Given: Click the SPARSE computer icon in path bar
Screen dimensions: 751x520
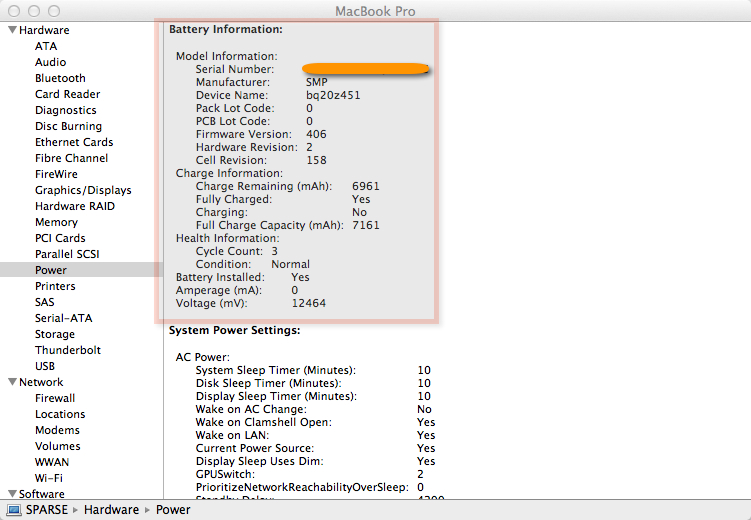Looking at the screenshot, I should point(13,509).
